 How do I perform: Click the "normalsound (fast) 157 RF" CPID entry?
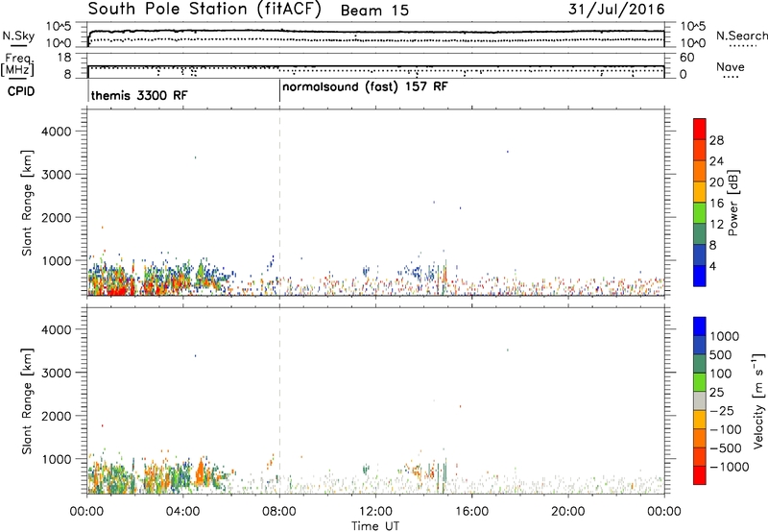[x=366, y=87]
